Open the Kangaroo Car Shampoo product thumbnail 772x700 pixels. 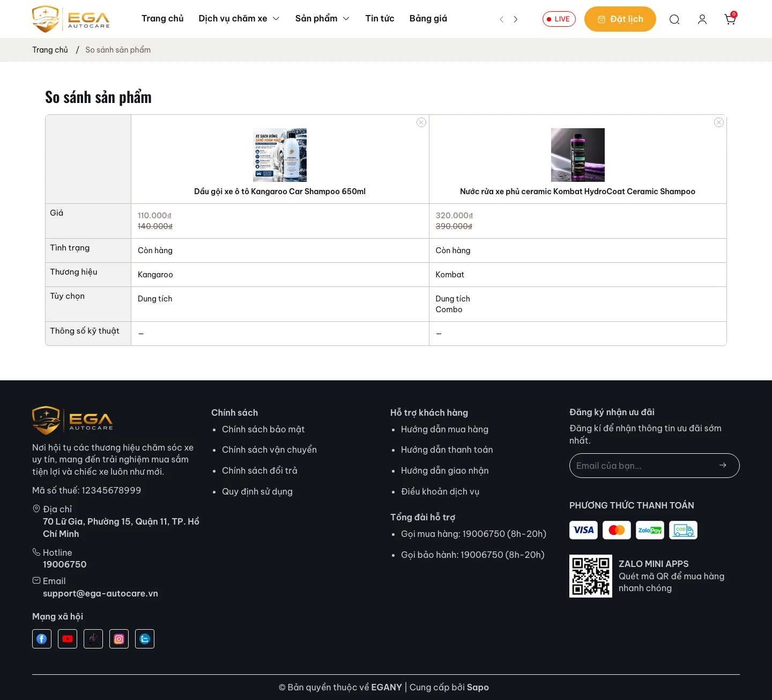click(280, 155)
